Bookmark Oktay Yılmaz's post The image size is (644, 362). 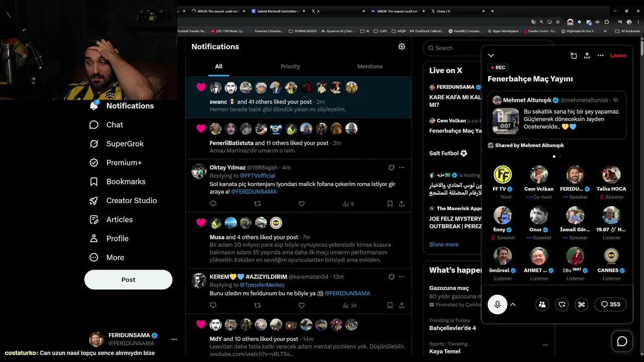(x=390, y=204)
